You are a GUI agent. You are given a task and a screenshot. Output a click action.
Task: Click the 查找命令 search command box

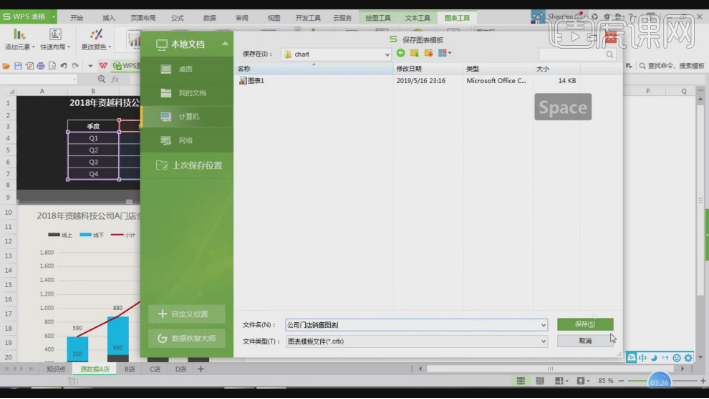[x=672, y=66]
